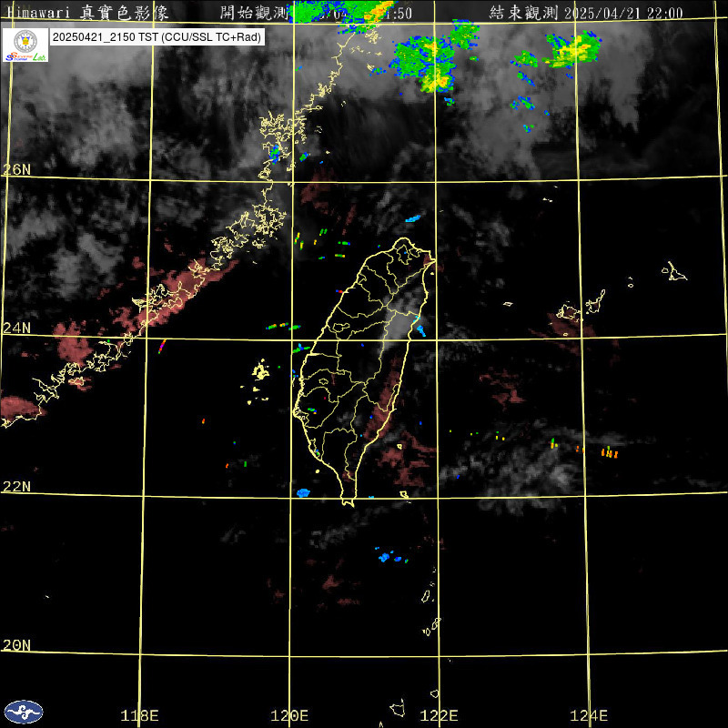Click the 22N latitude label
The width and height of the screenshot is (728, 728).
(x=16, y=487)
